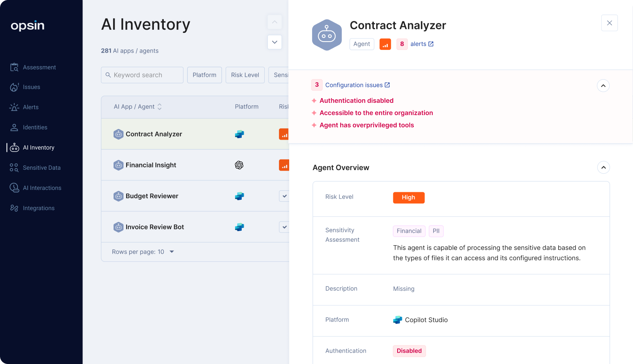Click the Contract Analyzer robot avatar in the panel
Image resolution: width=633 pixels, height=364 pixels.
pos(327,35)
